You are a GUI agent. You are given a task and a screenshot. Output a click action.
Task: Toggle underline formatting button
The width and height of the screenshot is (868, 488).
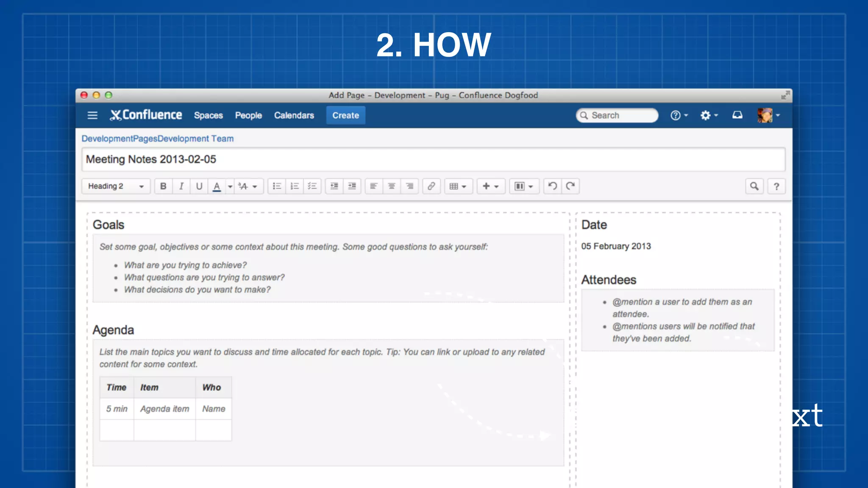(199, 186)
